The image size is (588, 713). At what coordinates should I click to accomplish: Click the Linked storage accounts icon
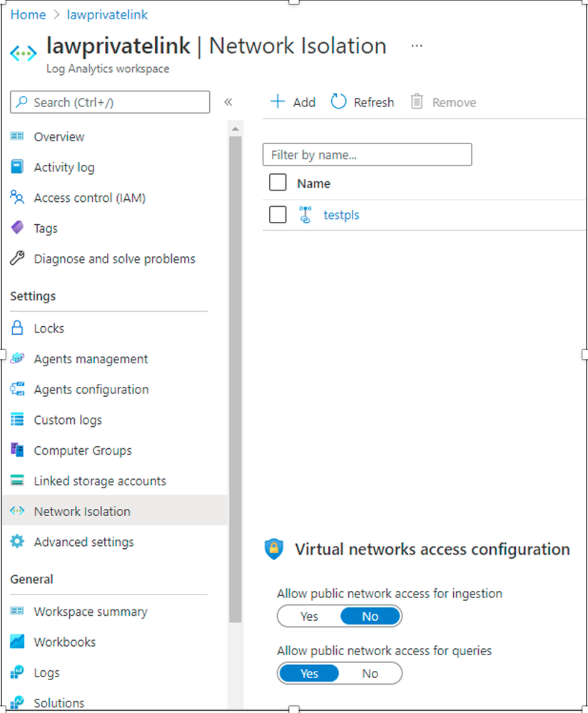(x=17, y=480)
